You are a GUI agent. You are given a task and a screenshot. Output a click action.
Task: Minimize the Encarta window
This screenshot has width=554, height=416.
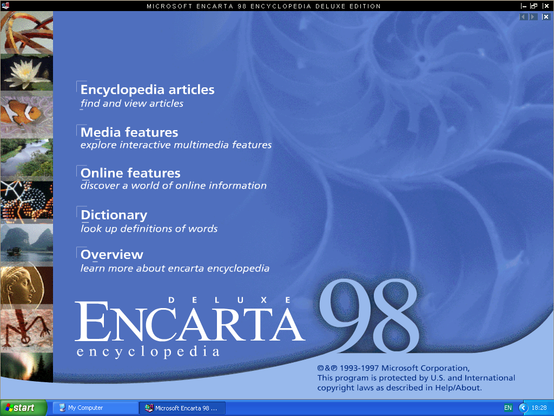click(524, 6)
